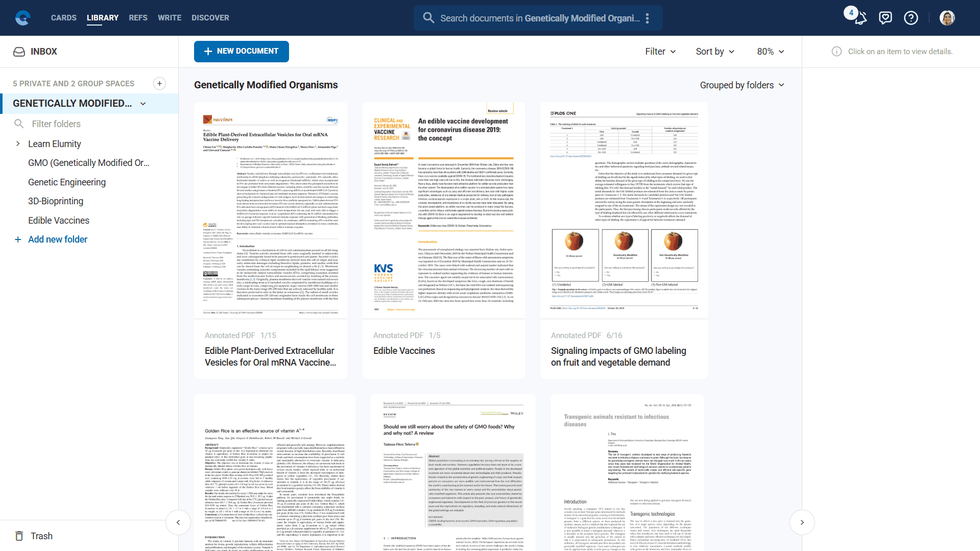Open the Trash folder

point(41,536)
